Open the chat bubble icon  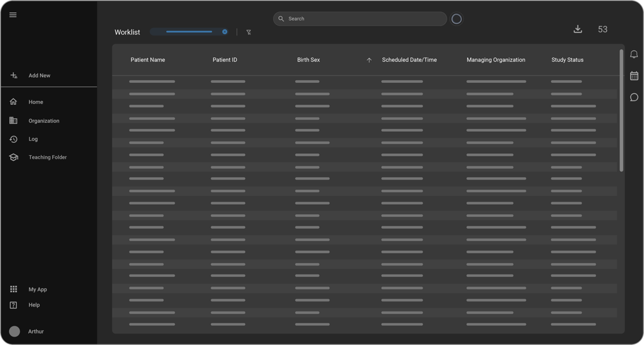[x=634, y=97]
